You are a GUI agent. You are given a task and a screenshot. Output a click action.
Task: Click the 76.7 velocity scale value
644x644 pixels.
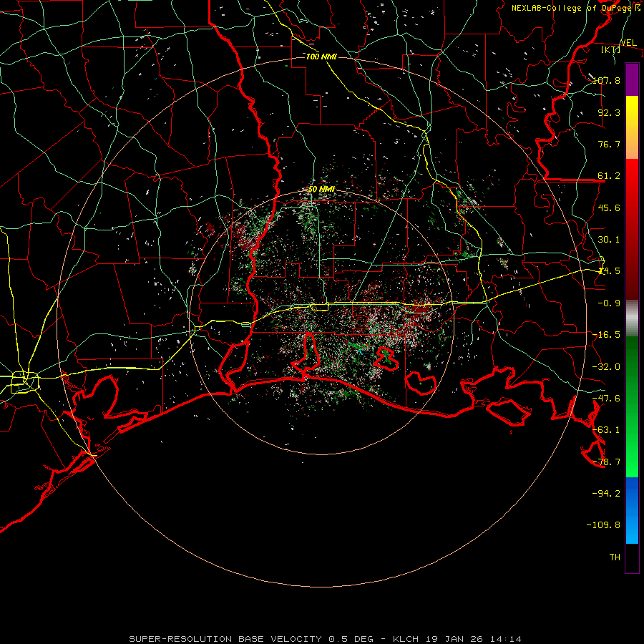[609, 144]
